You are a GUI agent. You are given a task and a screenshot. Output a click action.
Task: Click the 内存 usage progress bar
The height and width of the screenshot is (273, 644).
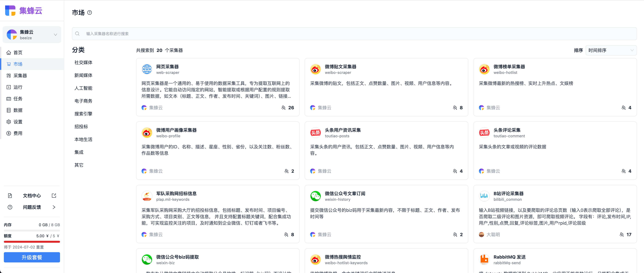pyautogui.click(x=32, y=230)
